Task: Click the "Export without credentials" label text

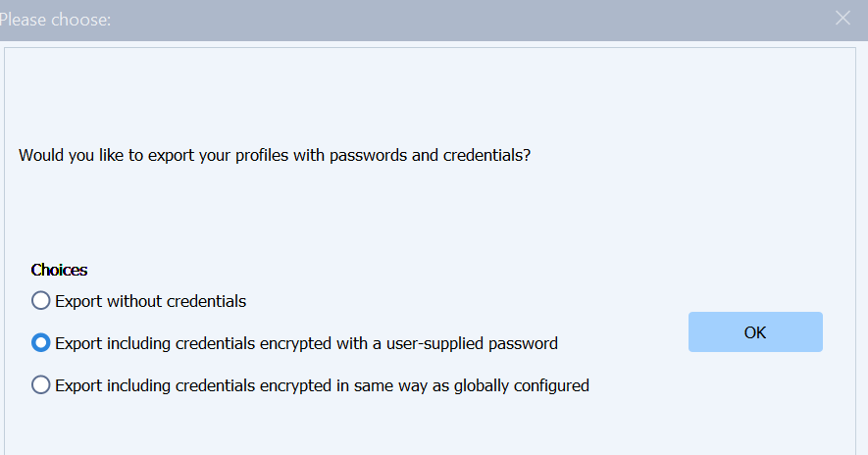Action: [x=151, y=301]
